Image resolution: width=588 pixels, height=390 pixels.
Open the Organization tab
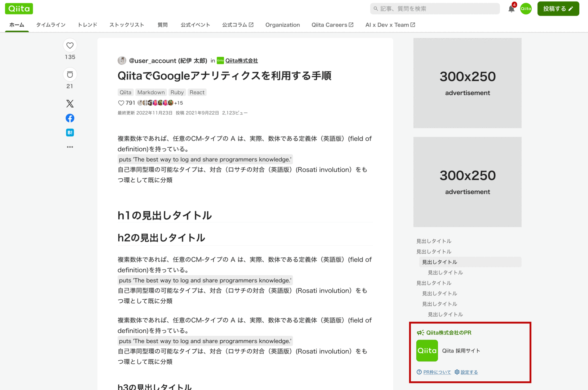point(282,25)
